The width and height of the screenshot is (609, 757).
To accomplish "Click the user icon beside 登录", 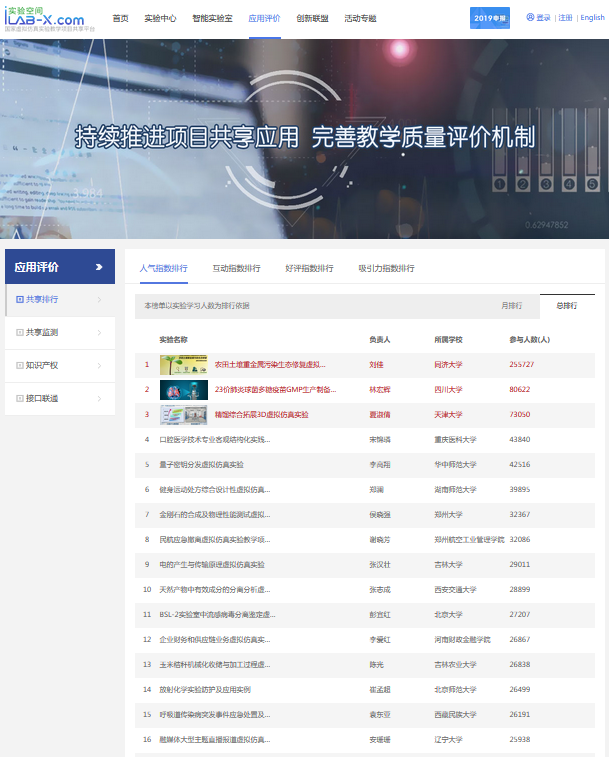I will point(530,17).
